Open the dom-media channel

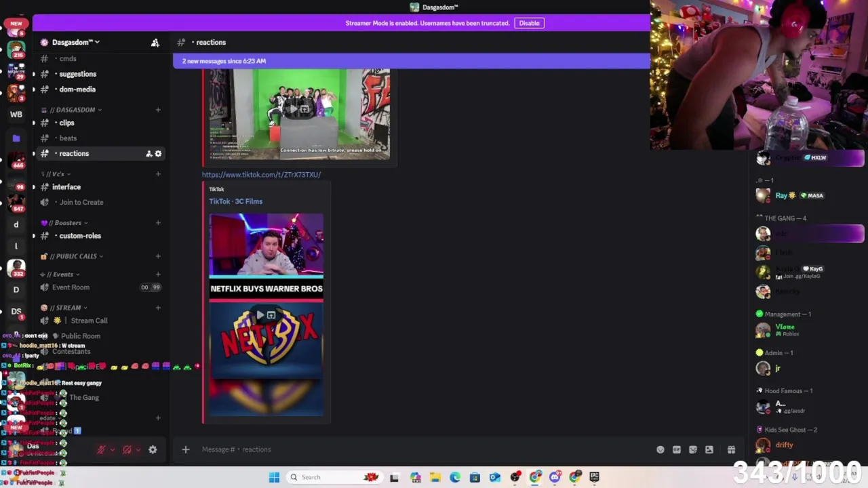(100, 89)
